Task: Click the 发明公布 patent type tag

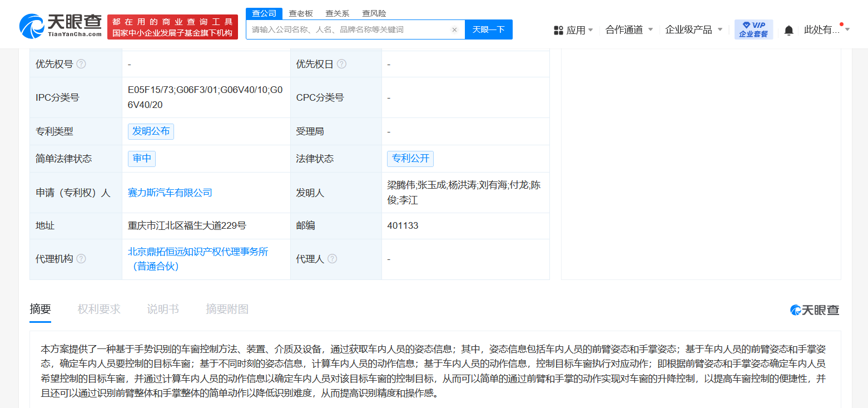Action: (x=151, y=131)
